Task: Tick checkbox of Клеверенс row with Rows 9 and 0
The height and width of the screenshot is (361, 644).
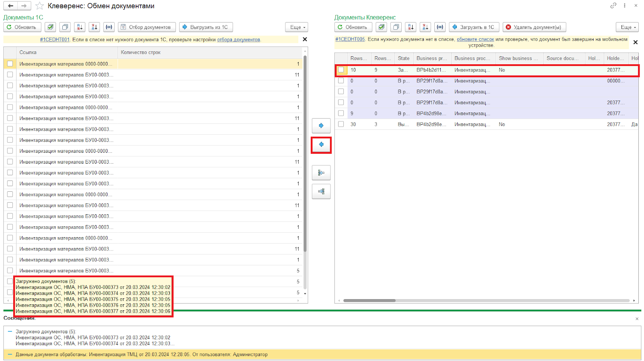Action: tap(341, 113)
